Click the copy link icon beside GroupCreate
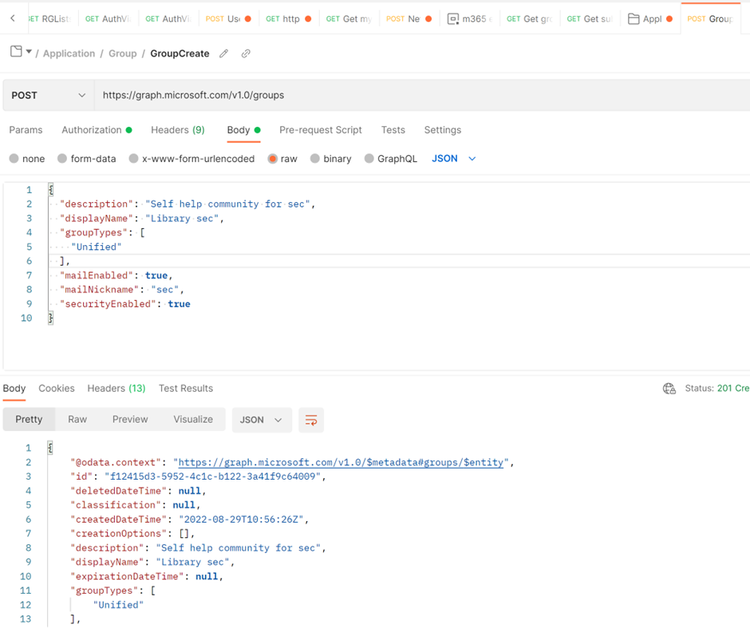This screenshot has width=750, height=629. point(246,54)
